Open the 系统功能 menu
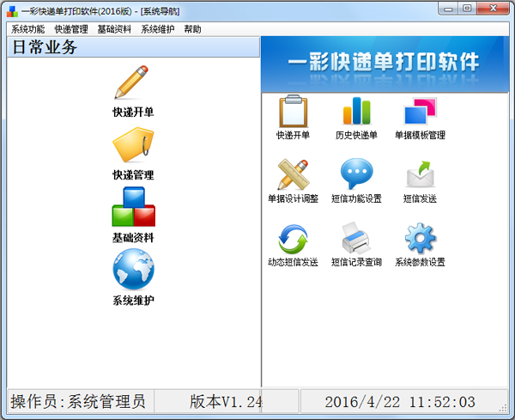 [x=28, y=29]
